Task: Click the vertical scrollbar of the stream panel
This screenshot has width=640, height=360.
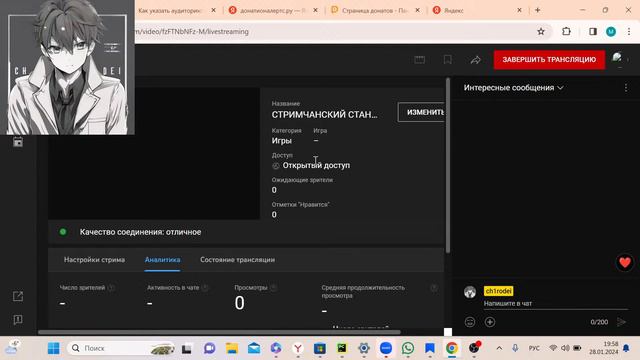Action: [x=448, y=165]
